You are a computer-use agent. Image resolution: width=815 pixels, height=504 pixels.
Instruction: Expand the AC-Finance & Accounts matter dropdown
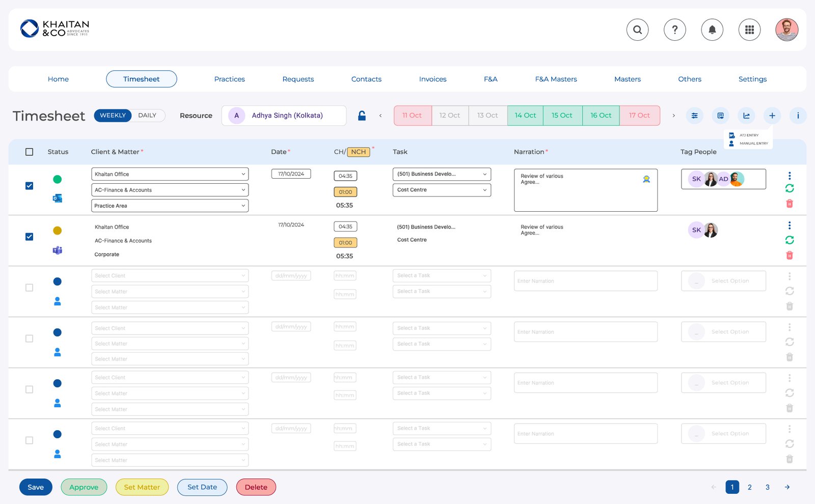(170, 190)
